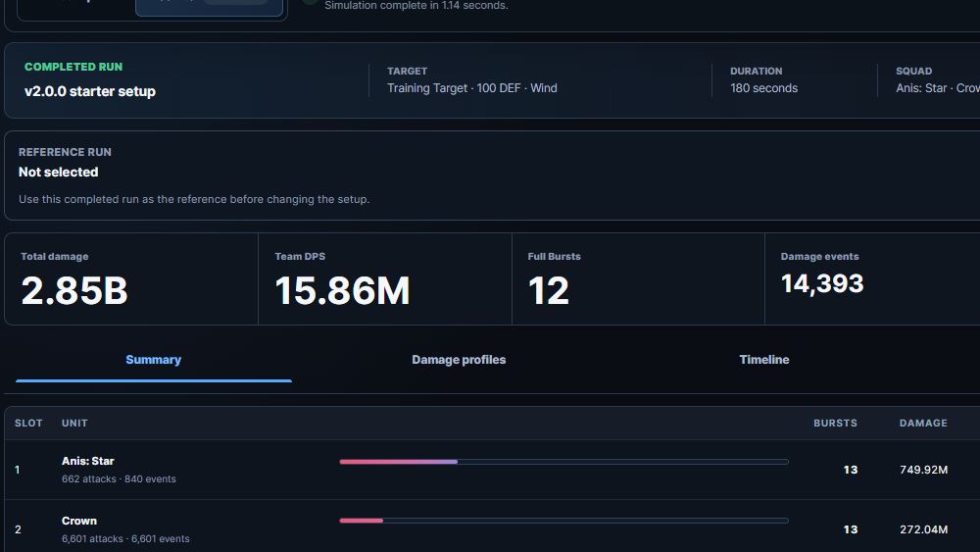This screenshot has height=552, width=980.
Task: Click the Full Bursts 12 value
Action: coord(549,291)
